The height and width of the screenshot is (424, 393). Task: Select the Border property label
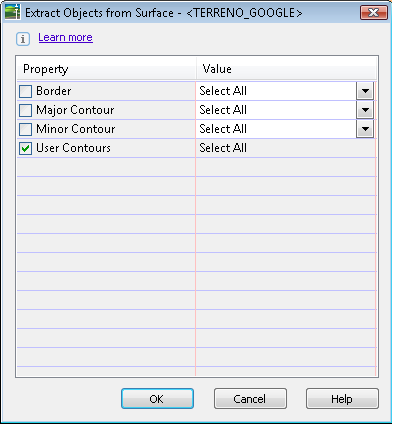54,91
